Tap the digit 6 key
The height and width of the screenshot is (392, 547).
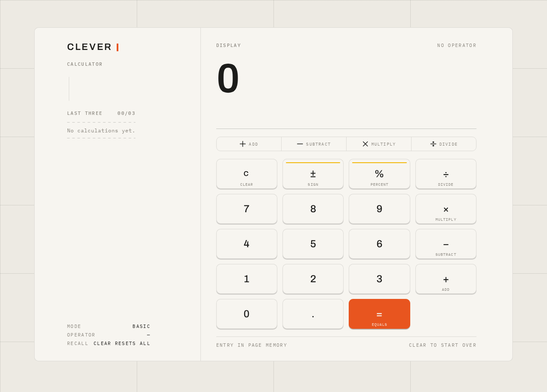(x=379, y=244)
